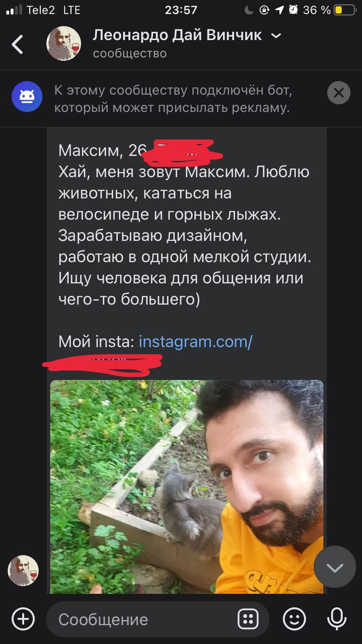Open the Леонардо Дай Винчик community avatar
362x644 pixels.
[63, 44]
